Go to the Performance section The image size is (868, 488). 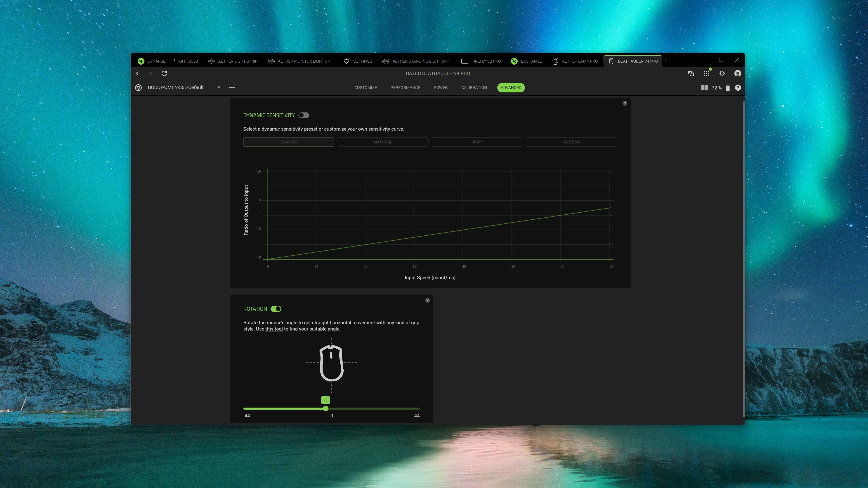tap(405, 88)
